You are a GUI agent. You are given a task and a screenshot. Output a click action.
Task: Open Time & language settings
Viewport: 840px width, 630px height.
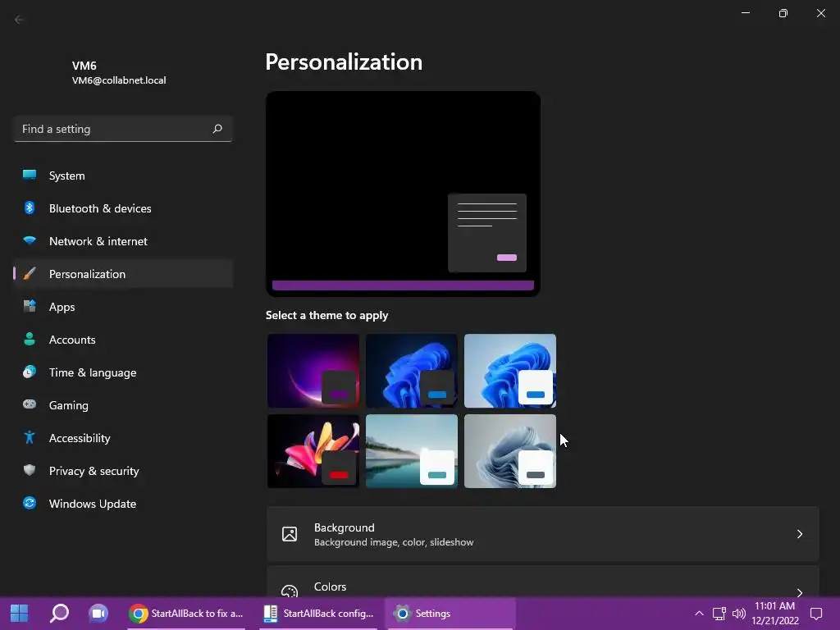pyautogui.click(x=123, y=372)
